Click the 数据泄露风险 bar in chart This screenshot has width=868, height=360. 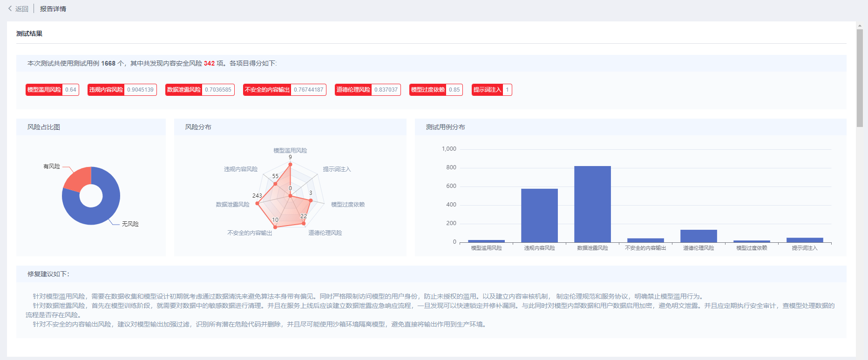tap(592, 204)
